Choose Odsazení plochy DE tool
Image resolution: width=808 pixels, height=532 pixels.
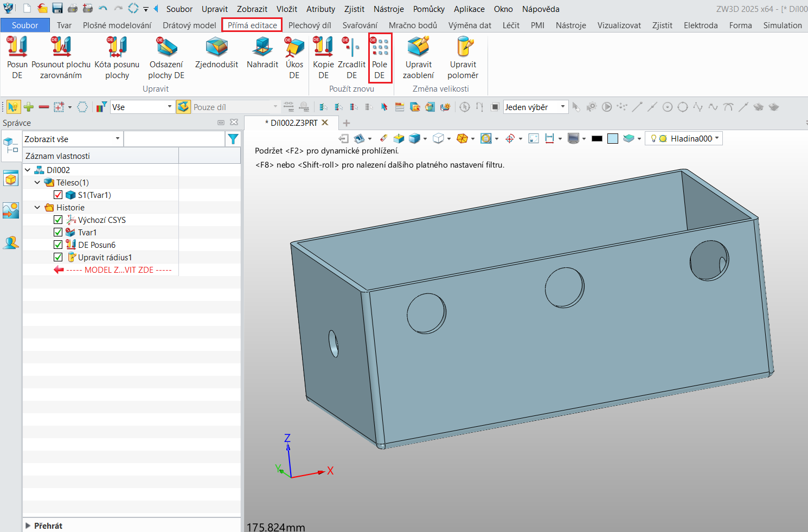coord(166,58)
